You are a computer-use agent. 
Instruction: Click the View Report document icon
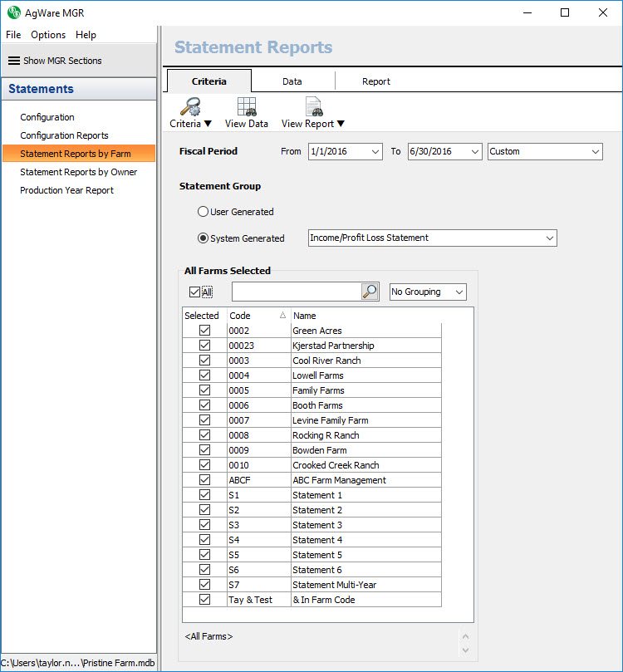click(313, 106)
